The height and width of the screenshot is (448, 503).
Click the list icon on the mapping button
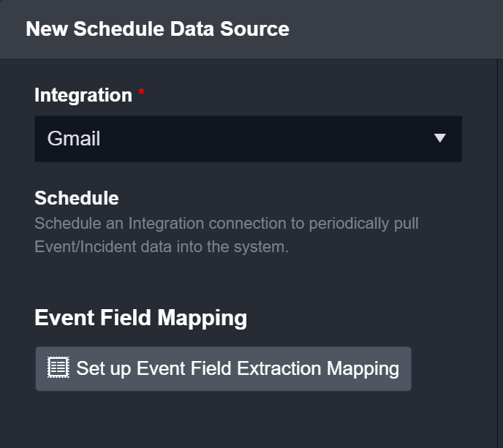coord(58,368)
